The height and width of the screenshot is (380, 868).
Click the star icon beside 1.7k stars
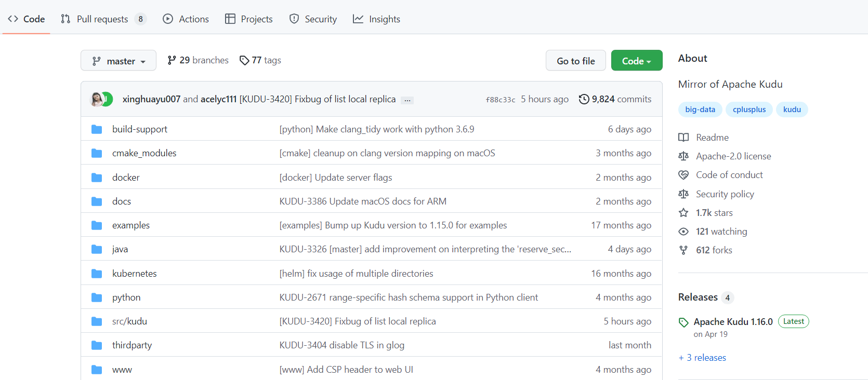coord(683,213)
